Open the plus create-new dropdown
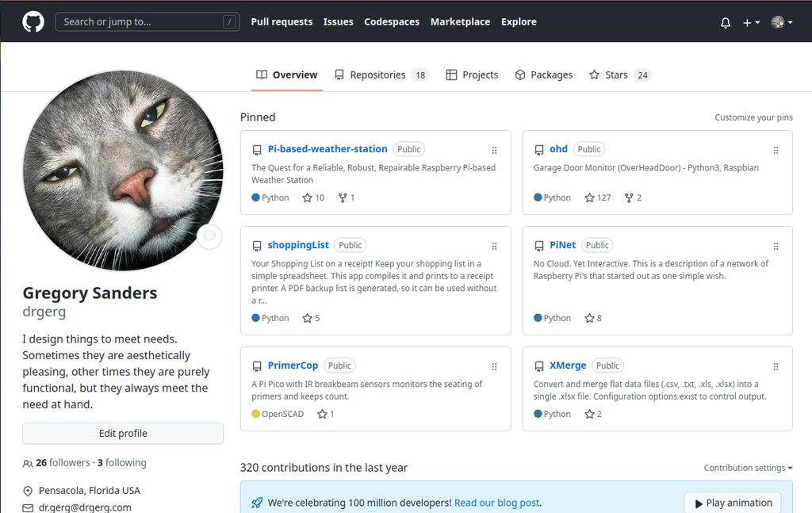 point(751,22)
